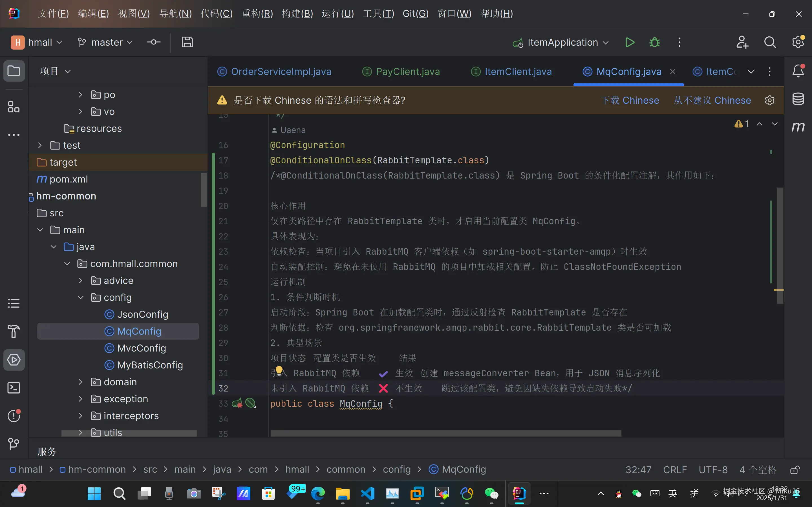Open the Notifications bell panel

(x=798, y=71)
